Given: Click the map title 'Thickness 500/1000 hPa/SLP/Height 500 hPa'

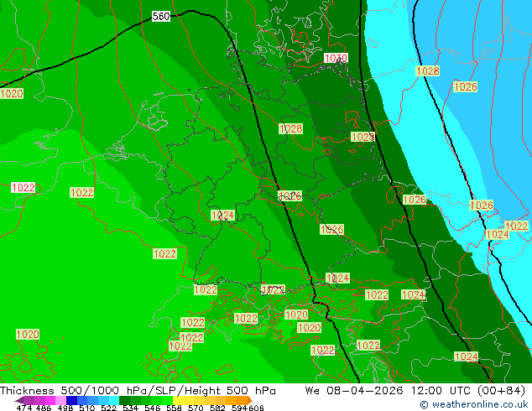Looking at the screenshot, I should pos(138,391).
